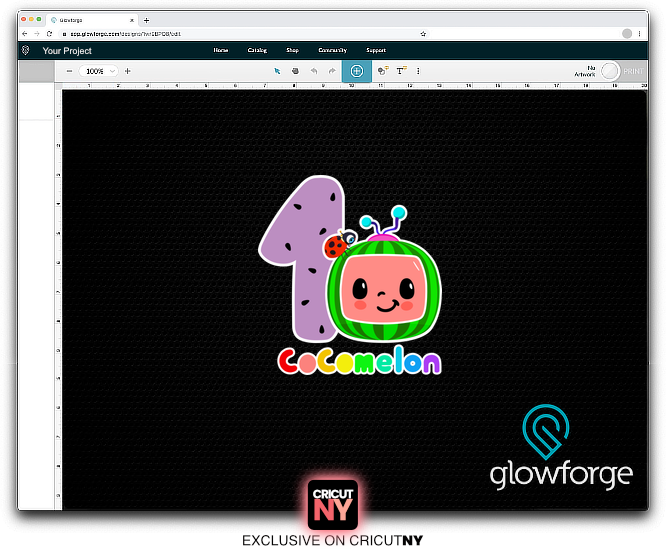
Task: Open the browser three-dot menu
Action: [639, 34]
